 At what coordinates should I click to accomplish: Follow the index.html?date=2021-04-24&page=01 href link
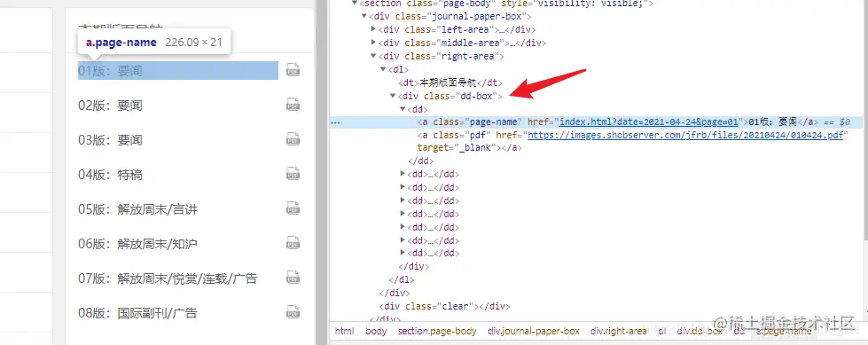coord(649,122)
